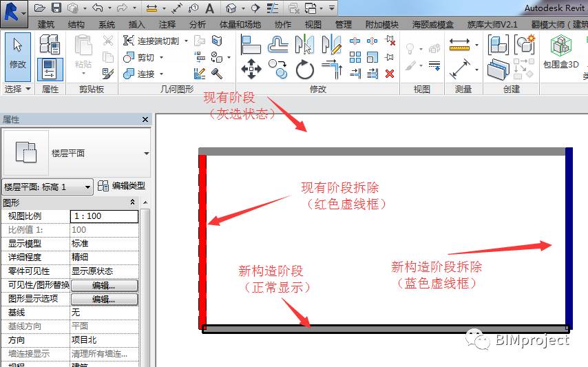The image size is (588, 367).
Task: Open Type Properties icon in ribbon
Action: coord(50,44)
